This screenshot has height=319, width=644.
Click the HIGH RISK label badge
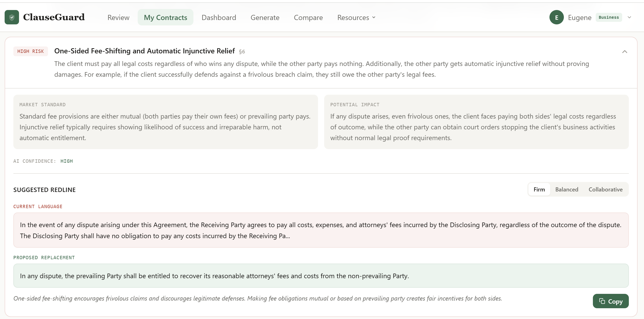tap(31, 51)
